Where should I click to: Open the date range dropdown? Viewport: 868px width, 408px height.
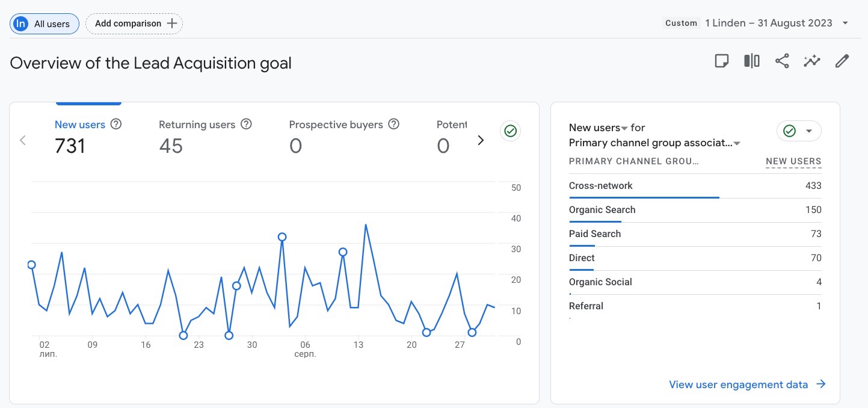(845, 23)
